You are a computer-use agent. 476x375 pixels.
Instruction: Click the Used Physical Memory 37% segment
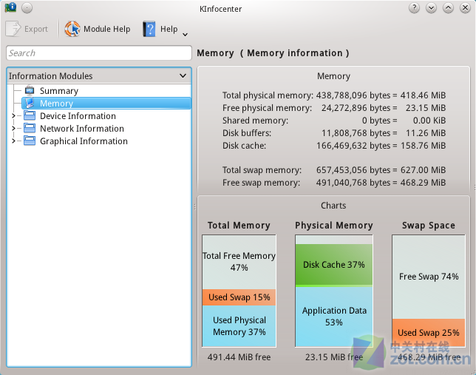[239, 326]
